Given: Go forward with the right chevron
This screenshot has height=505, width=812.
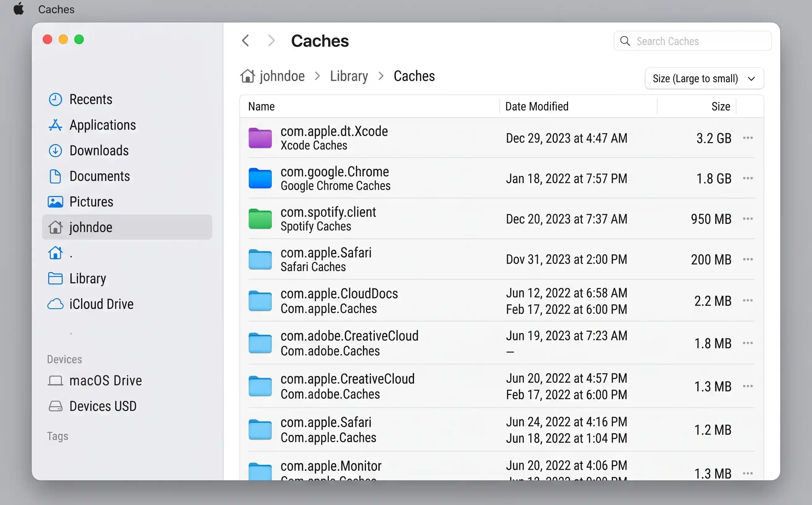Looking at the screenshot, I should coord(271,41).
